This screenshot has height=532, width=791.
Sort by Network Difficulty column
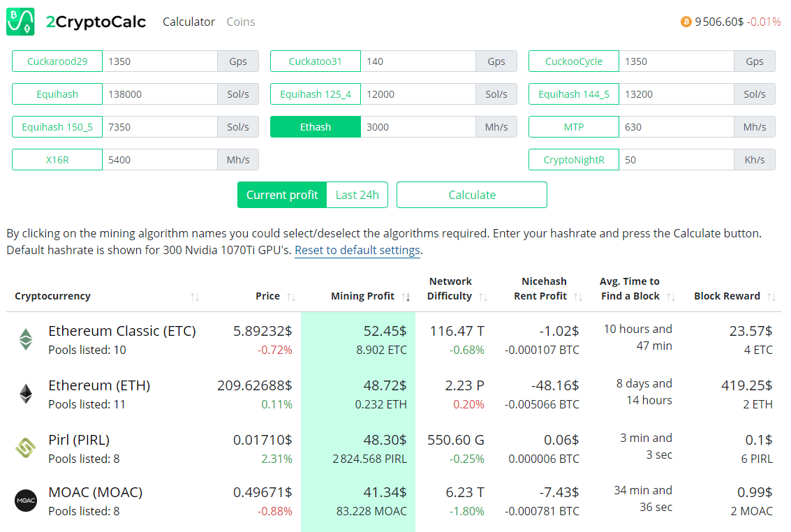tap(483, 297)
